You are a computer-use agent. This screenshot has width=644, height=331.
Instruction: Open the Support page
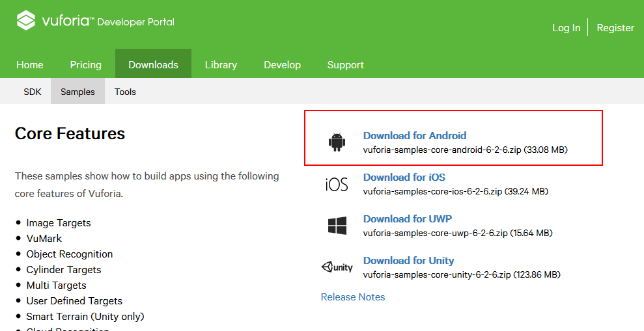point(345,65)
